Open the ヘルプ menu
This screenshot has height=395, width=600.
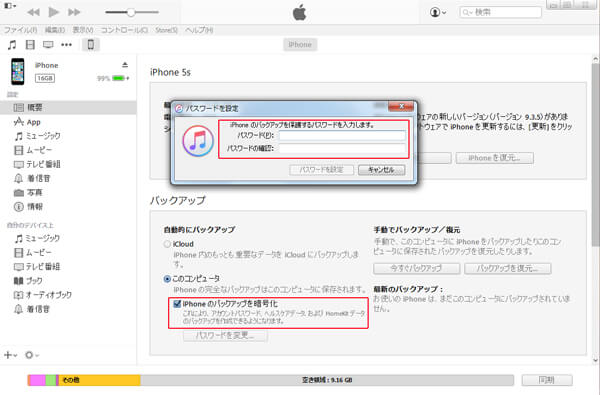(199, 30)
